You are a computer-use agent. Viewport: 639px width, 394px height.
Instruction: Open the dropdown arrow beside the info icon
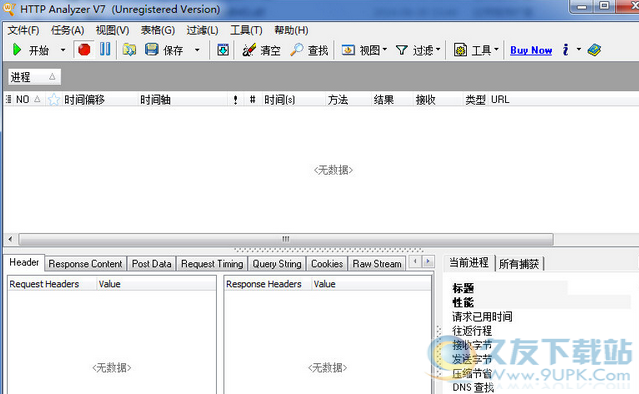click(579, 50)
